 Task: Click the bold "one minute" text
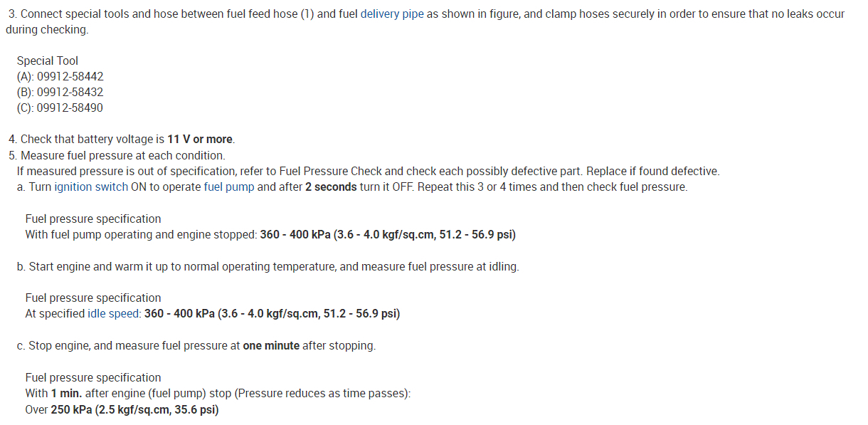[x=271, y=346]
